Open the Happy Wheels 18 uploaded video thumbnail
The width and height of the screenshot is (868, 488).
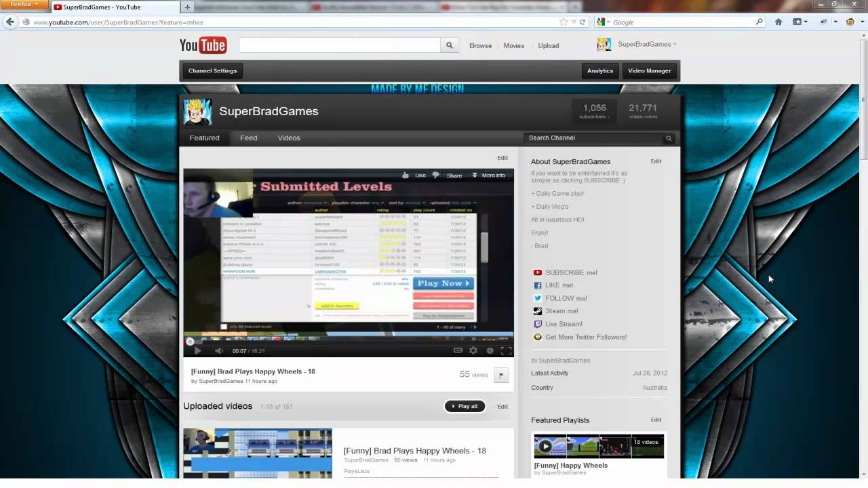(258, 453)
